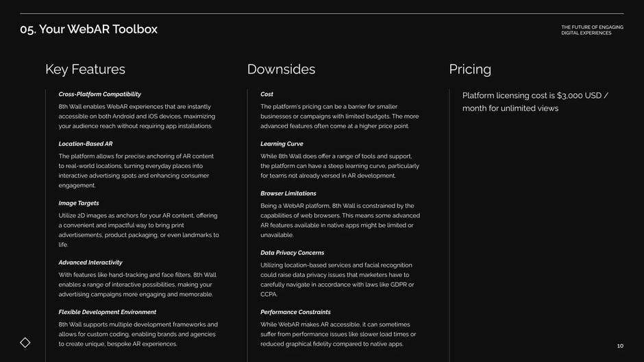
Task: Click the paragraph about hand-tracking and face filters
Action: pyautogui.click(x=138, y=285)
